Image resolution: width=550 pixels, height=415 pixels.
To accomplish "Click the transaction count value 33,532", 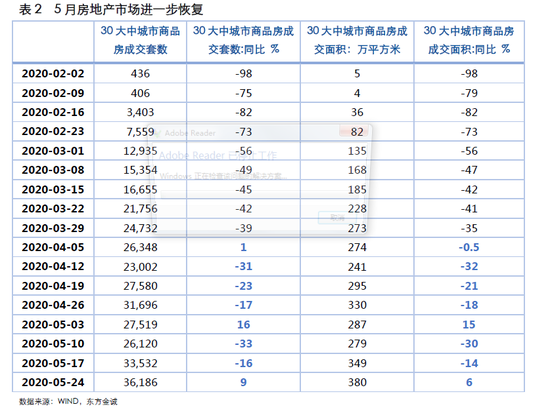I will (140, 363).
